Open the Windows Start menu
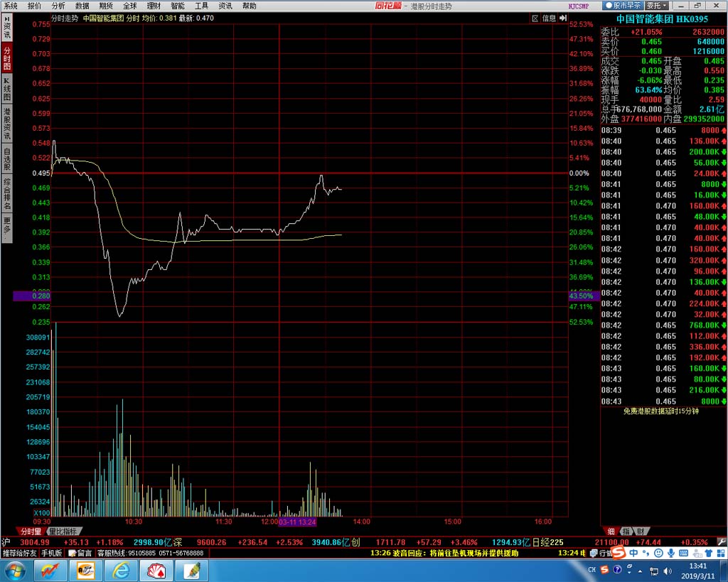This screenshot has height=582, width=728. [14, 571]
